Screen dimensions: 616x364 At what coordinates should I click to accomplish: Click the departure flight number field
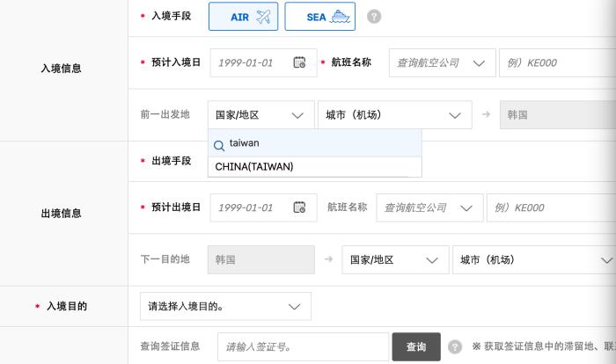coord(550,208)
